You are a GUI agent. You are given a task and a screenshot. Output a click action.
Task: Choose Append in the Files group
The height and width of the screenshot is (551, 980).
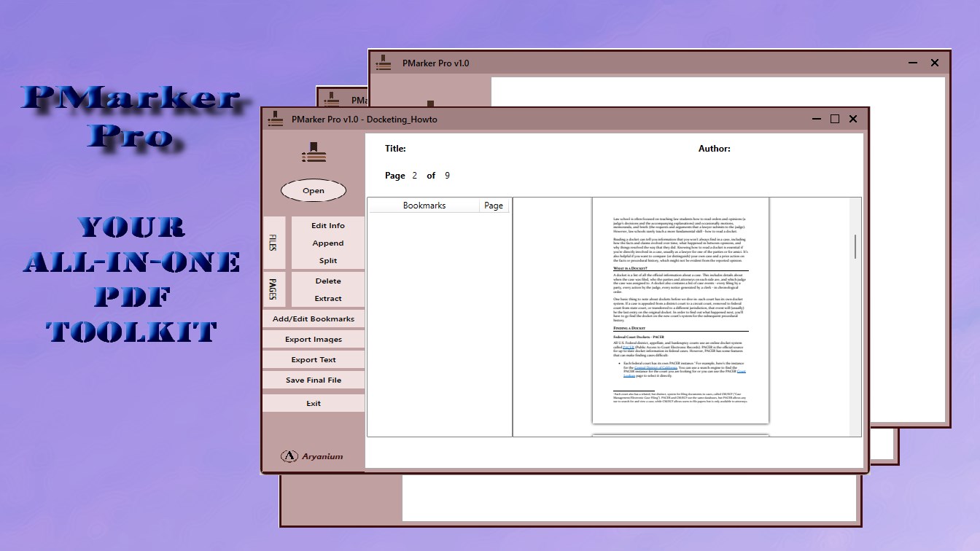tap(328, 243)
